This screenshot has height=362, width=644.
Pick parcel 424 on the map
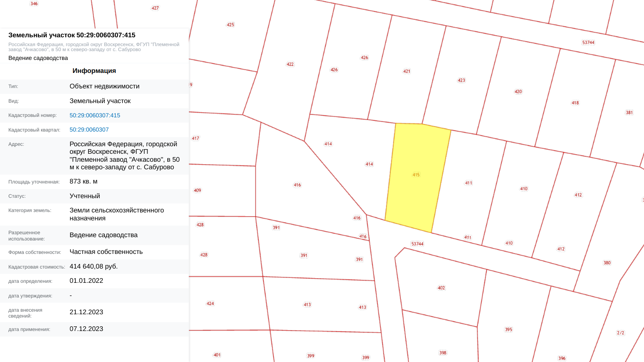coord(210,303)
